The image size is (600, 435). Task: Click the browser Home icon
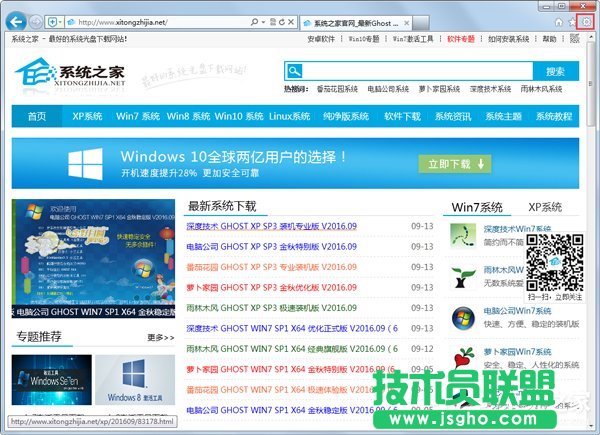pyautogui.click(x=559, y=23)
